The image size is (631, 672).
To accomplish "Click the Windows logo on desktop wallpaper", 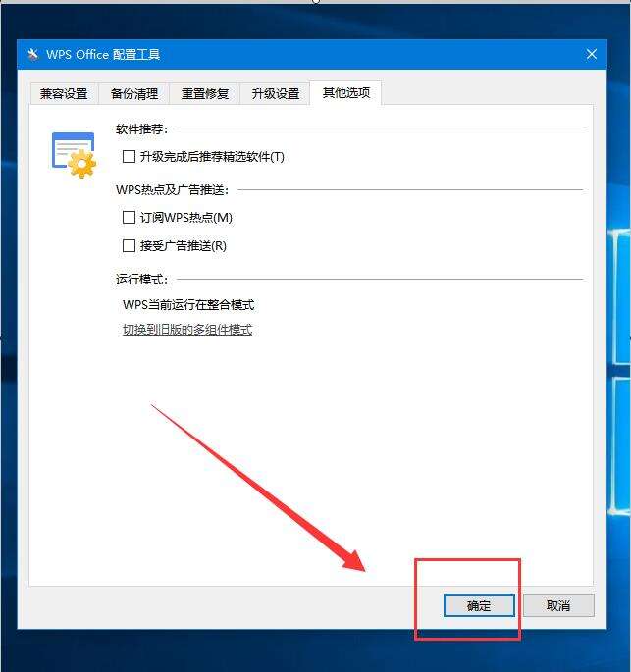I will coord(619,371).
